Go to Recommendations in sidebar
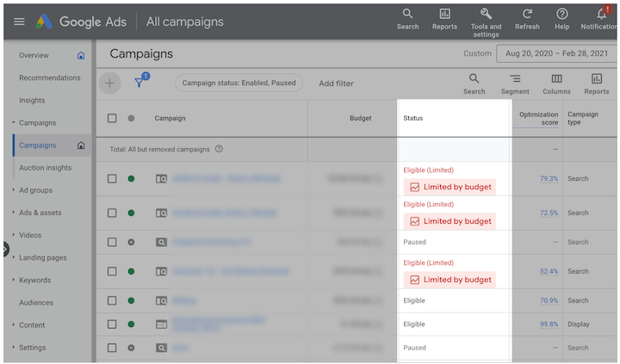 50,77
